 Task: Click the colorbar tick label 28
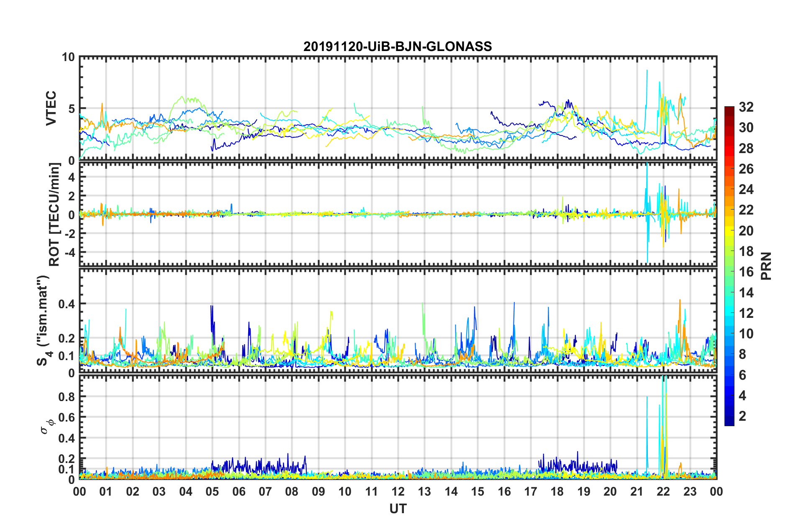(746, 148)
